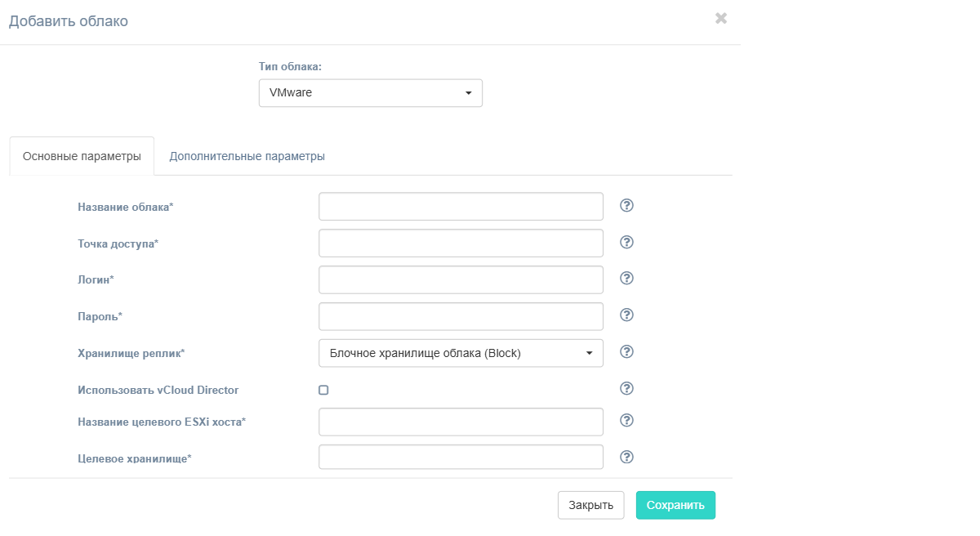Focus the Название облака input field
The image size is (980, 536).
point(461,207)
